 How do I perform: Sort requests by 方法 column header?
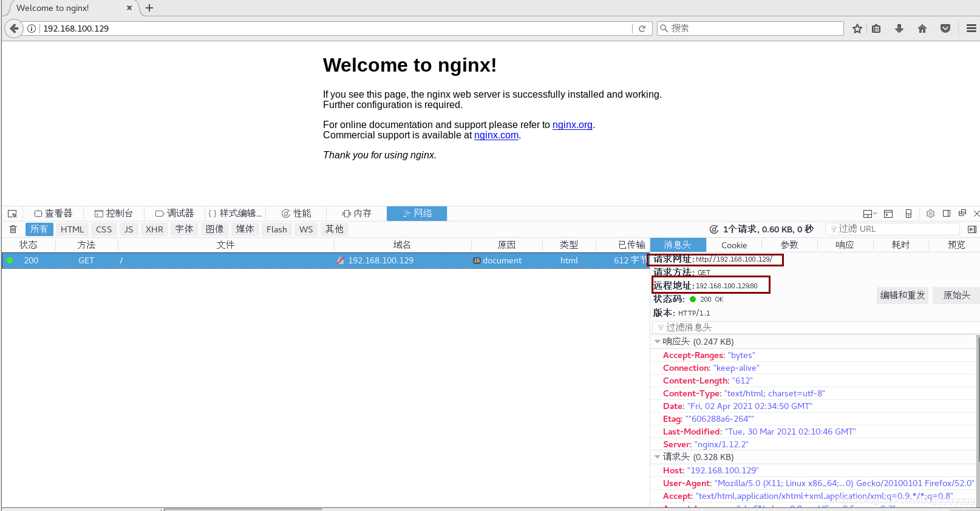click(86, 245)
